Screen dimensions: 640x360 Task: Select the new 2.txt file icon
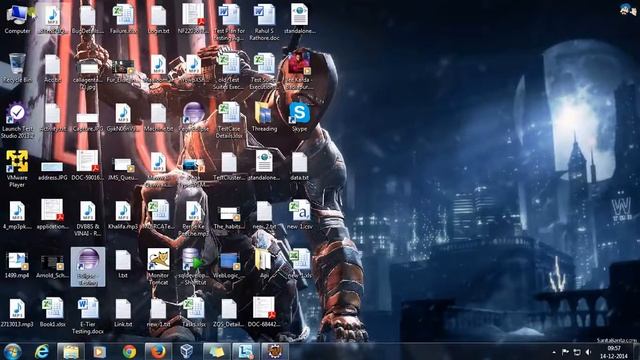click(x=264, y=215)
